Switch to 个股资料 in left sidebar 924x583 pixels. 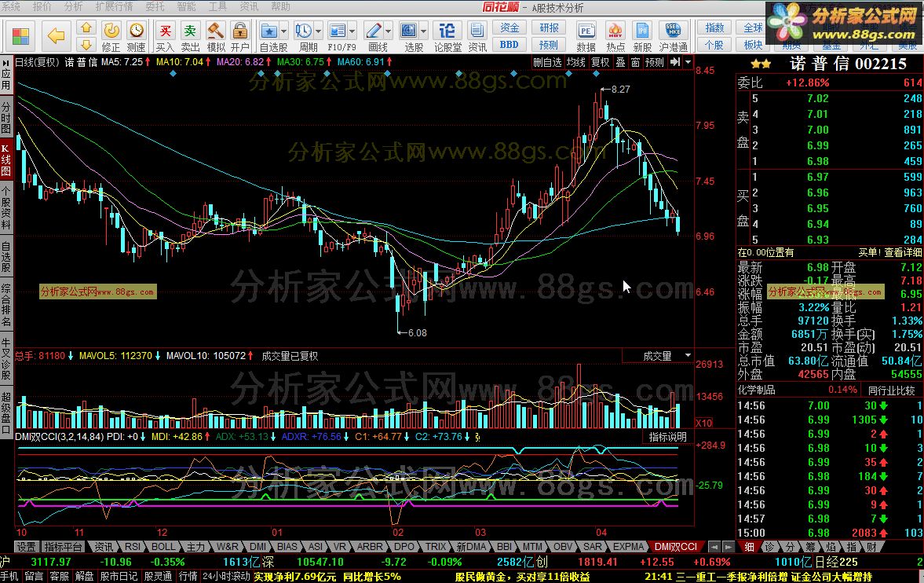coord(6,207)
